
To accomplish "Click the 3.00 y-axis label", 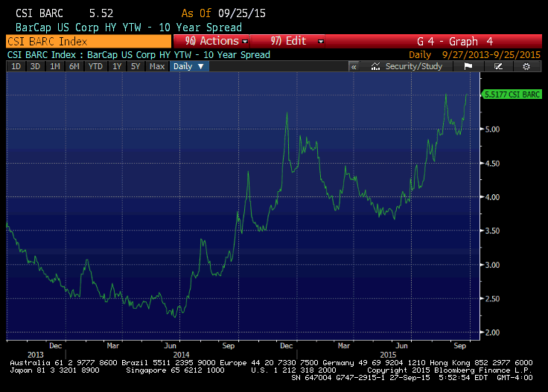I will coord(492,265).
